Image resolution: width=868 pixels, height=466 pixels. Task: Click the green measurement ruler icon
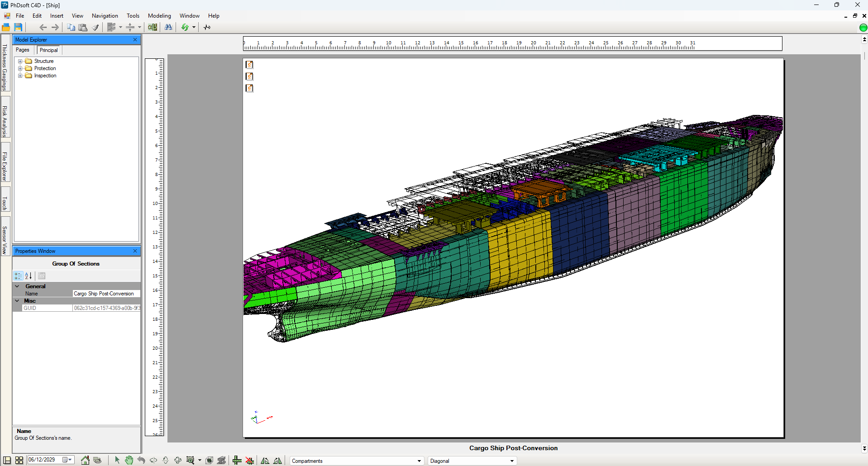[x=237, y=460]
